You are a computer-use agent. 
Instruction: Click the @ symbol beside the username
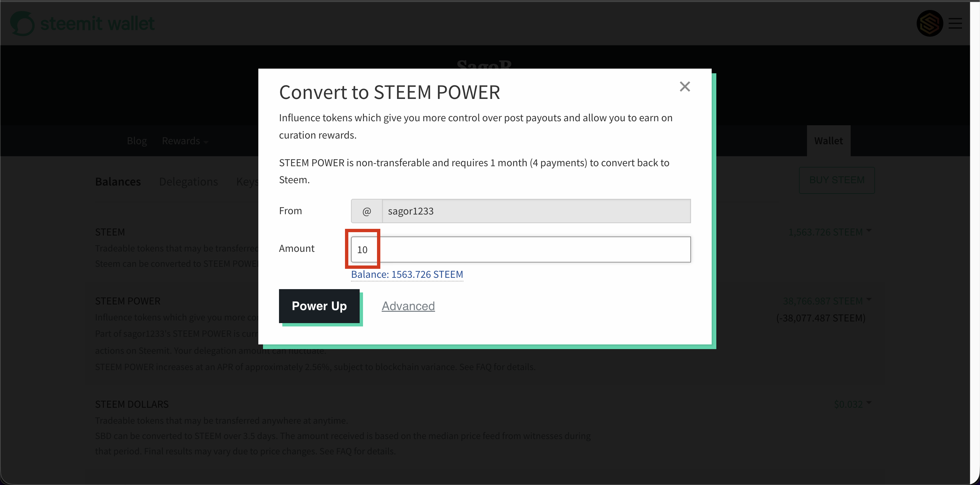(366, 211)
